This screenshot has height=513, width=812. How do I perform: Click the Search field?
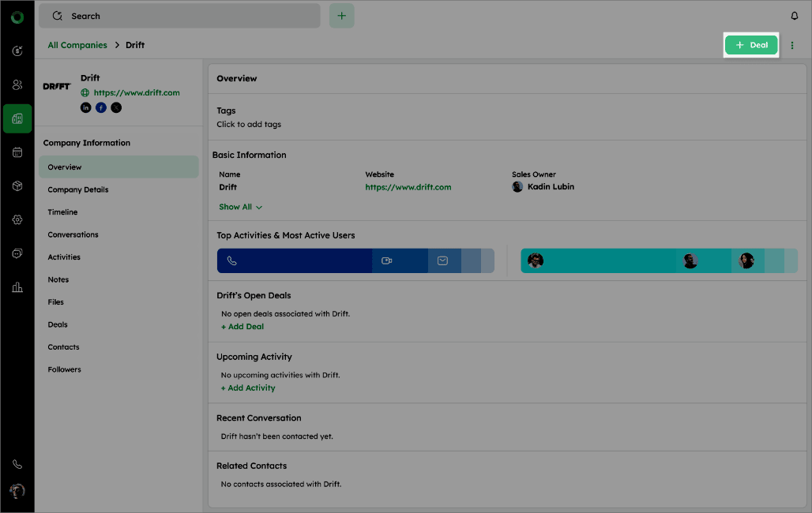[x=180, y=16]
